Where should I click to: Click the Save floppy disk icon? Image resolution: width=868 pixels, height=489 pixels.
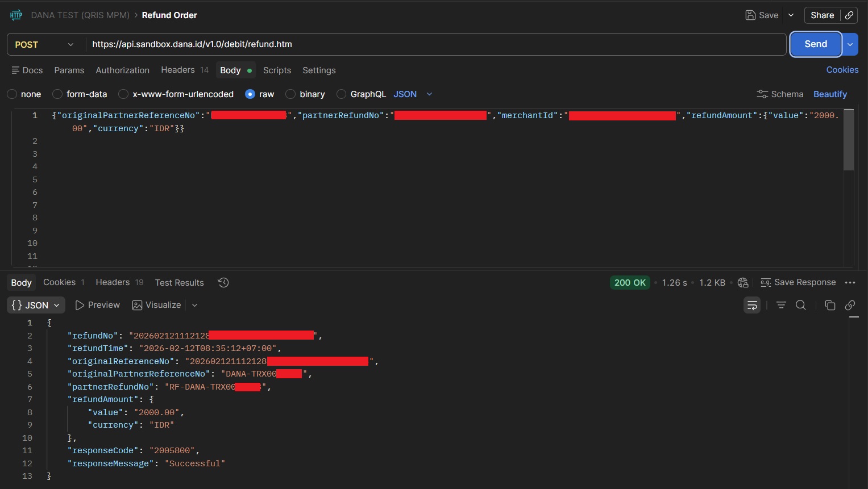pyautogui.click(x=750, y=15)
